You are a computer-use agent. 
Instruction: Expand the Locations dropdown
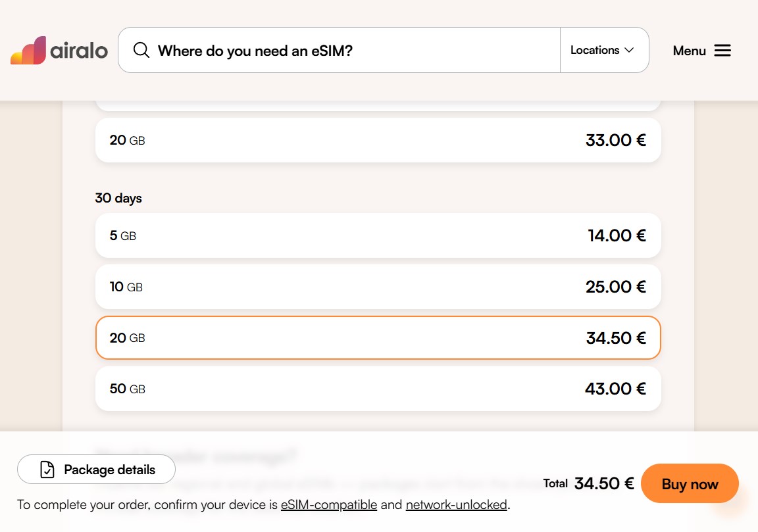601,50
